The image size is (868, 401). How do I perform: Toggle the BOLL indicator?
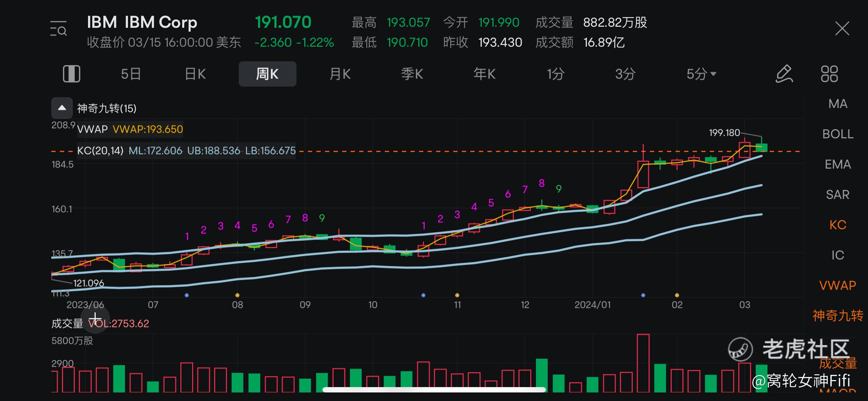pyautogui.click(x=838, y=134)
